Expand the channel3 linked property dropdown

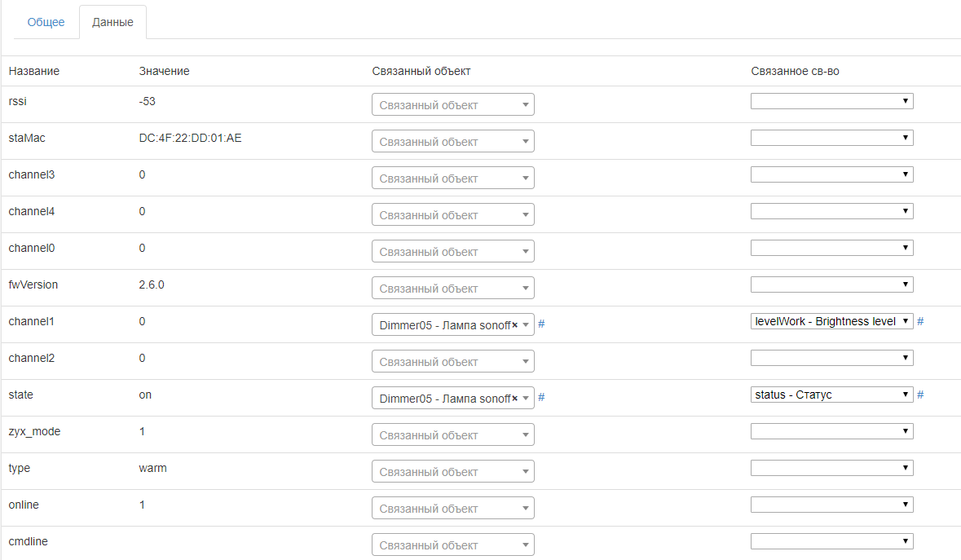[831, 174]
